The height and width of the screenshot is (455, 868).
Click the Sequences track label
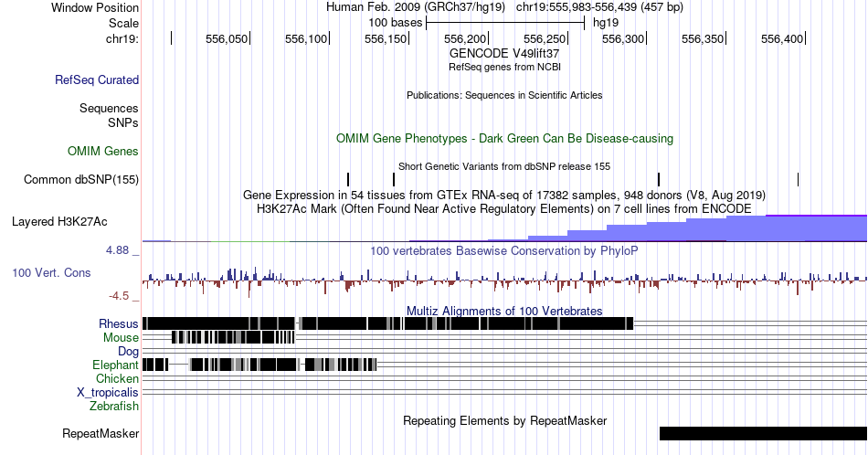point(109,108)
